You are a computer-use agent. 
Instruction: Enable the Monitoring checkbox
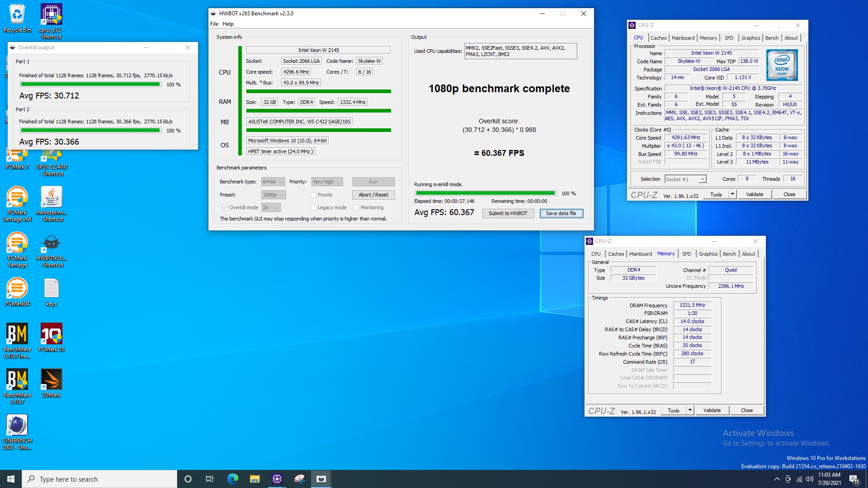point(356,207)
